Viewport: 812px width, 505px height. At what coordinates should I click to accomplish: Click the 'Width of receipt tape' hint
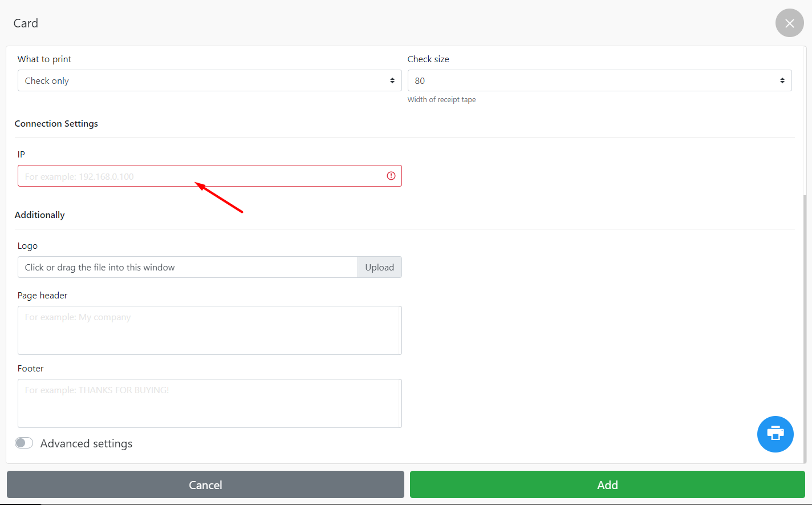[x=441, y=100]
